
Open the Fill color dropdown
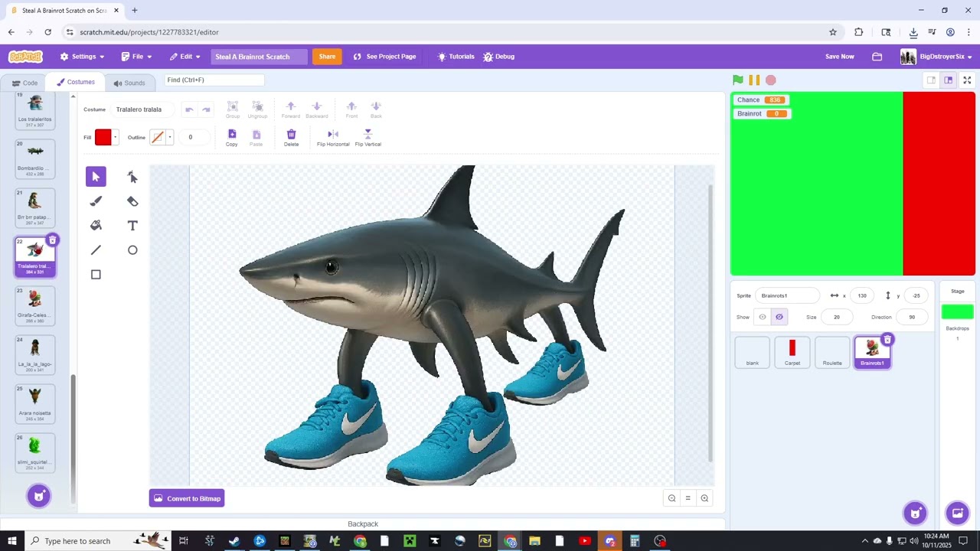coord(115,138)
